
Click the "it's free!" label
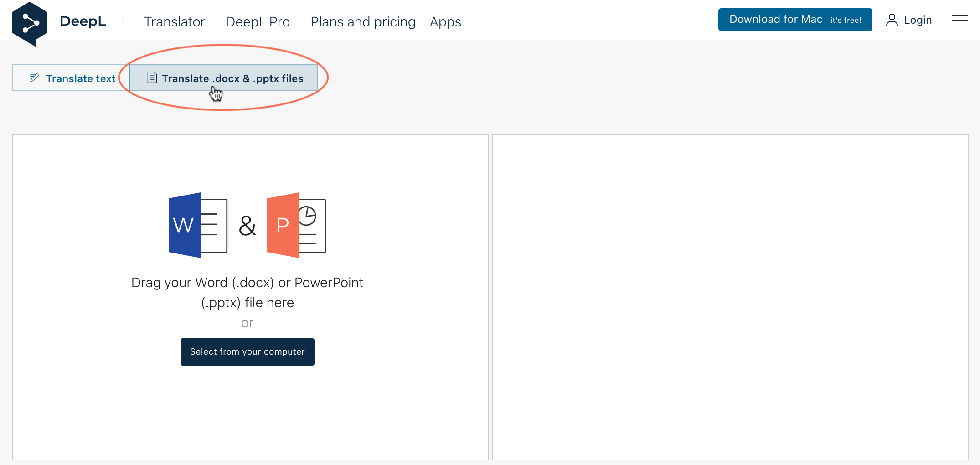[x=846, y=20]
